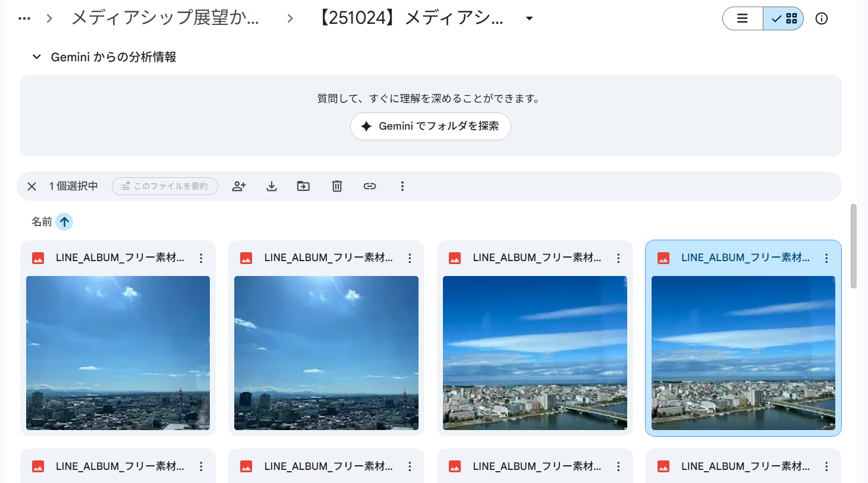Switch to grid layout view
The image size is (868, 483).
[x=784, y=18]
